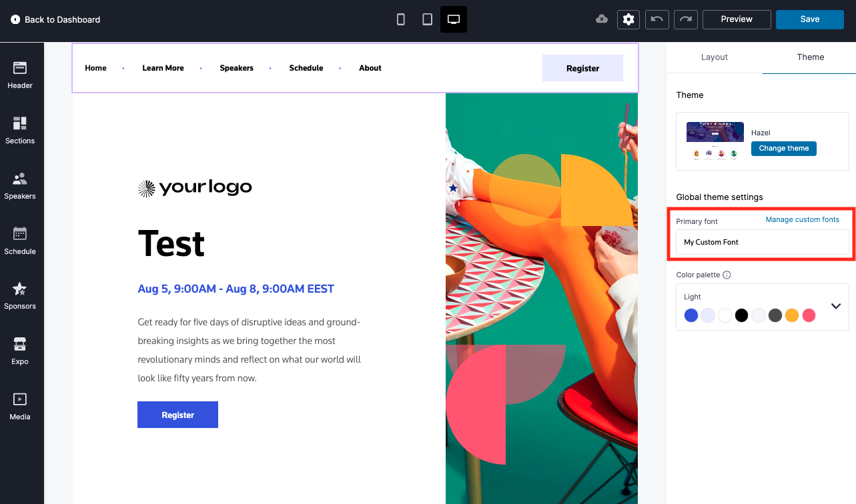
Task: Open Manage custom fonts link
Action: click(803, 219)
